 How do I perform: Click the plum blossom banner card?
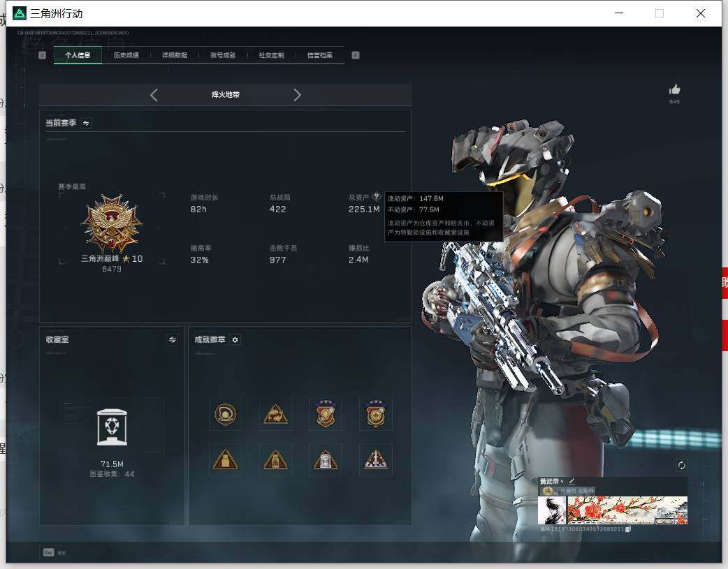point(627,510)
